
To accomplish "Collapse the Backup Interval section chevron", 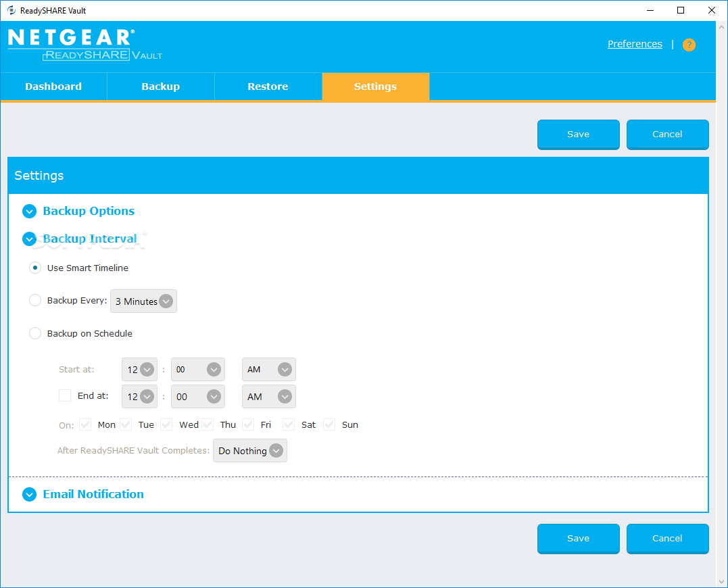I will [29, 239].
